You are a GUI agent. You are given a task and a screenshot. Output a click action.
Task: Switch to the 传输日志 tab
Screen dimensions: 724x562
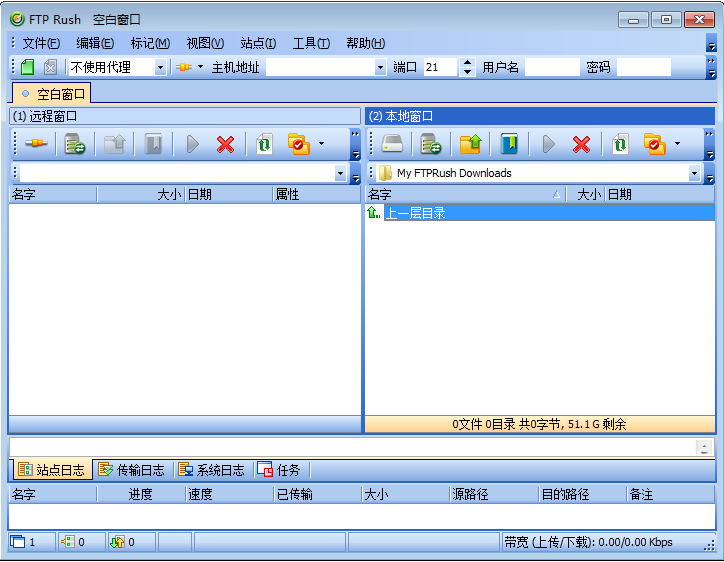coord(132,470)
